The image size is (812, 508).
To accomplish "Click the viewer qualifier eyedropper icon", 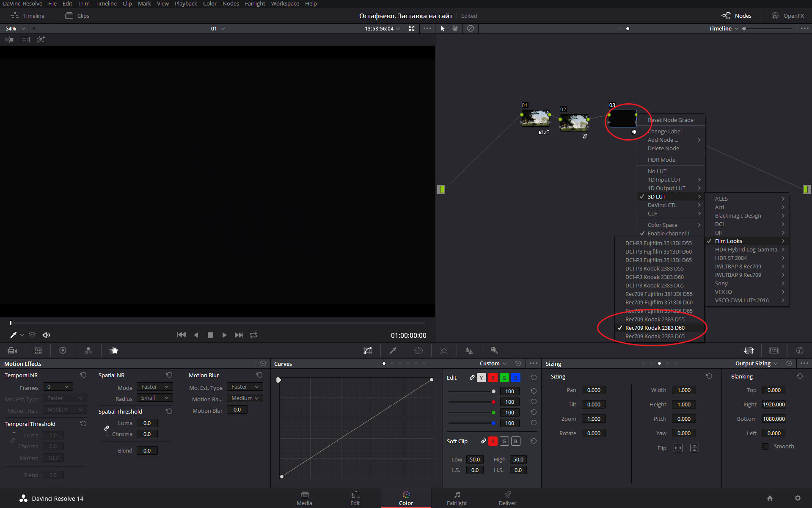I will tap(13, 335).
